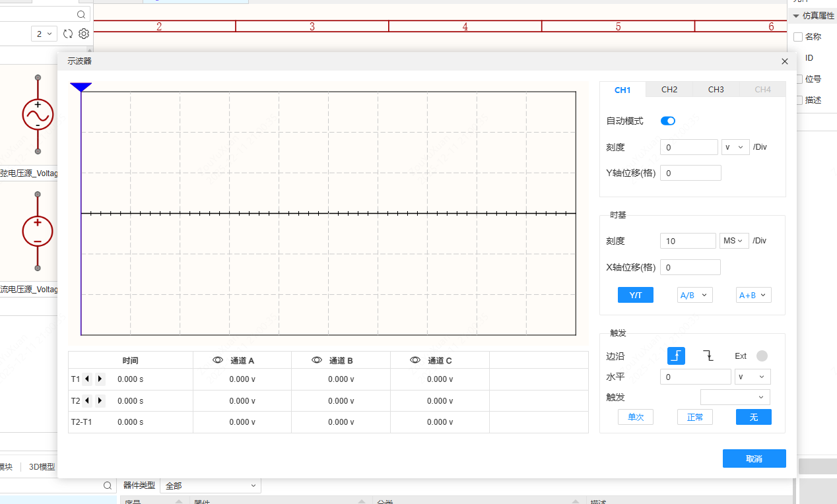Image resolution: width=837 pixels, height=504 pixels.
Task: Click the search magnifier in left panel
Action: tap(81, 14)
